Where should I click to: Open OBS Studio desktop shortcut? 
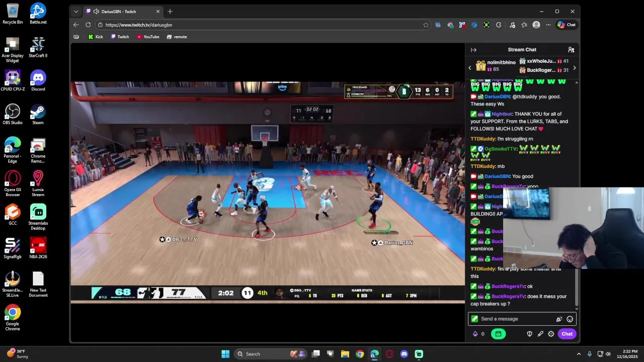pos(13,114)
